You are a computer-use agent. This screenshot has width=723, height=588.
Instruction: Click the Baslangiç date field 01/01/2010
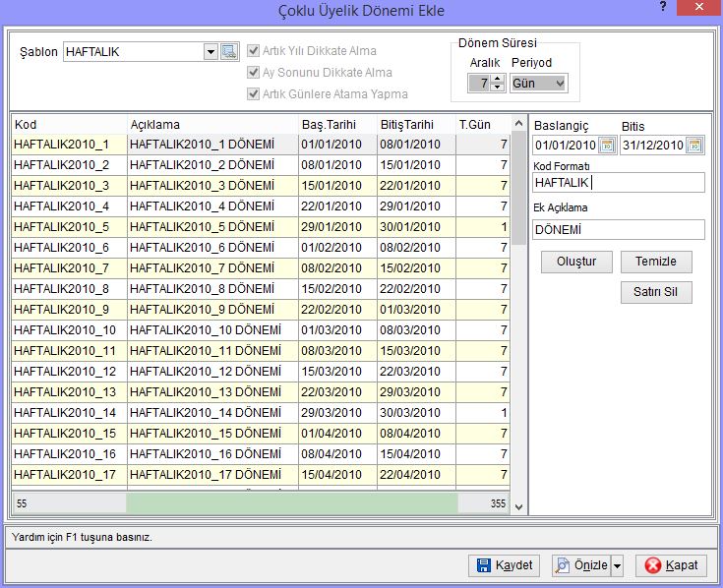coord(566,146)
